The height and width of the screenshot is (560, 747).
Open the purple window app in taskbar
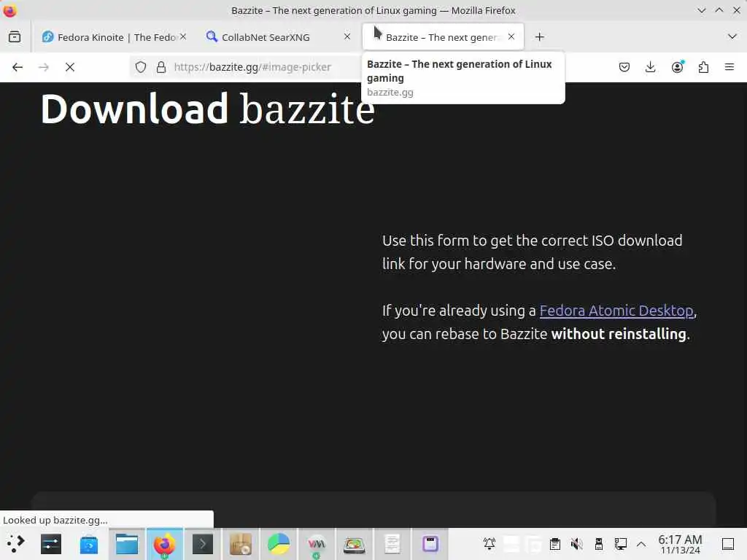tap(430, 544)
